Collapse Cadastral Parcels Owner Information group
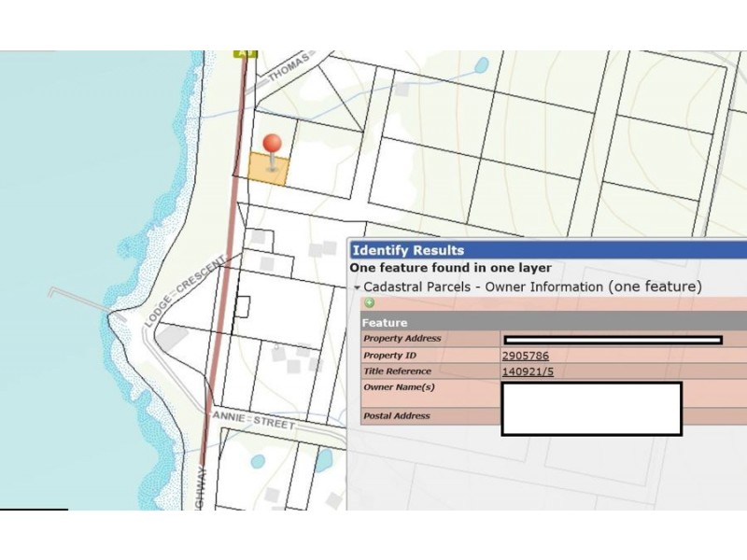The width and height of the screenshot is (747, 560). [357, 287]
